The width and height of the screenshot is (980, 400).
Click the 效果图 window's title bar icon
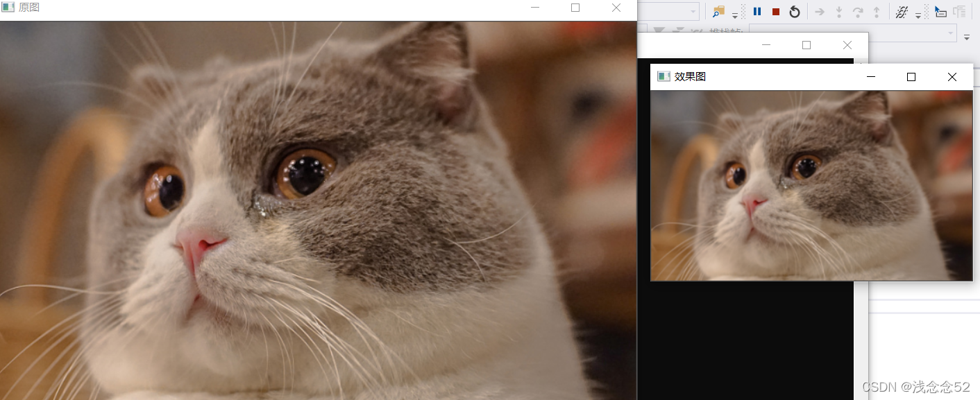click(664, 76)
